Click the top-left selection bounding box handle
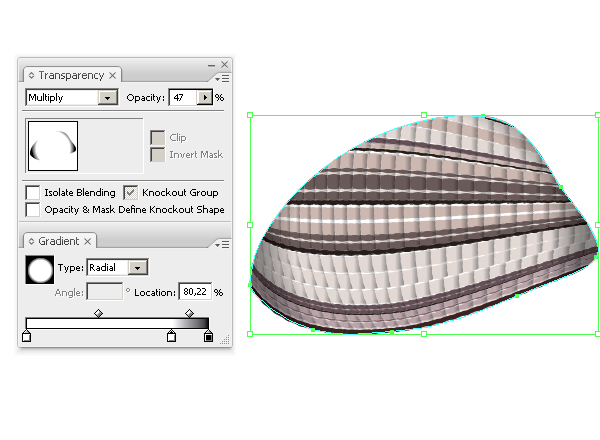600x440 pixels. (250, 115)
